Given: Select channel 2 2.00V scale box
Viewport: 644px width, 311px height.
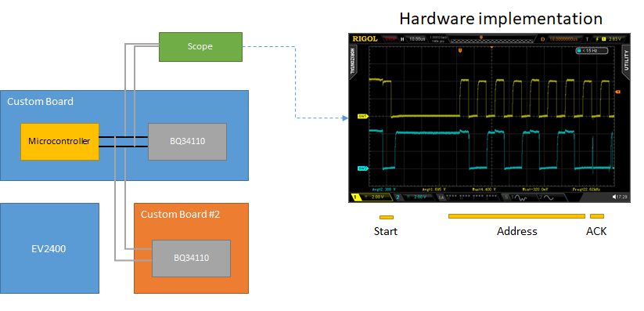Looking at the screenshot, I should (x=415, y=197).
